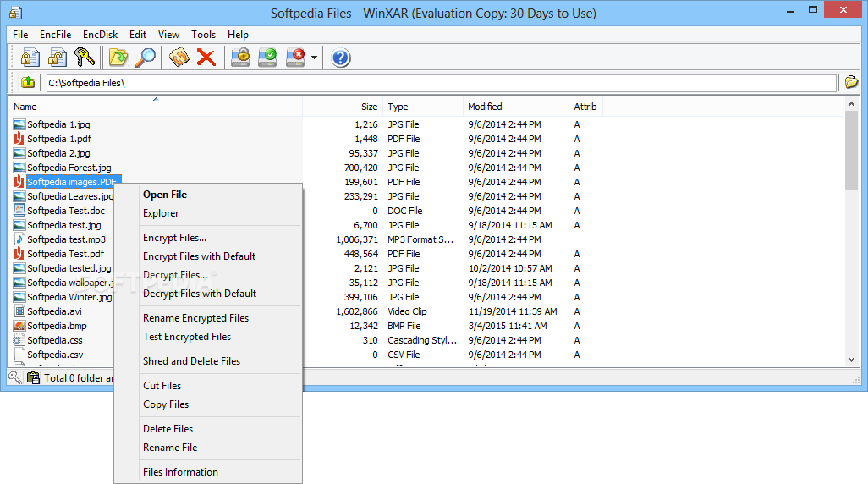The height and width of the screenshot is (484, 868).
Task: Click the blue question mark Help icon
Action: point(340,58)
